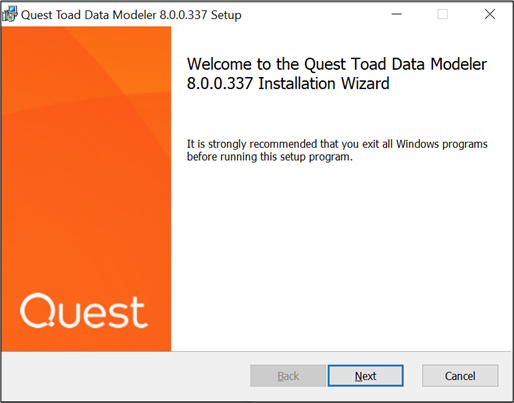Click the 'before running this setup program.' line

point(269,157)
